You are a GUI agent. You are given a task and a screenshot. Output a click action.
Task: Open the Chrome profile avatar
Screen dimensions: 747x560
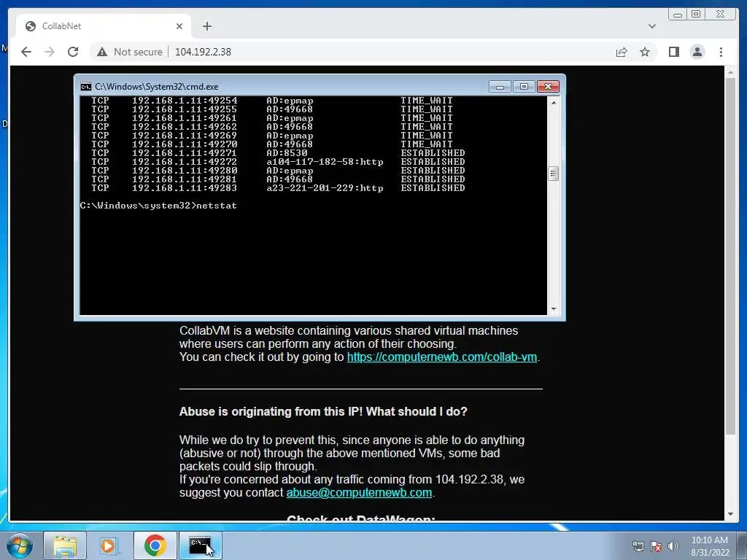tap(697, 52)
